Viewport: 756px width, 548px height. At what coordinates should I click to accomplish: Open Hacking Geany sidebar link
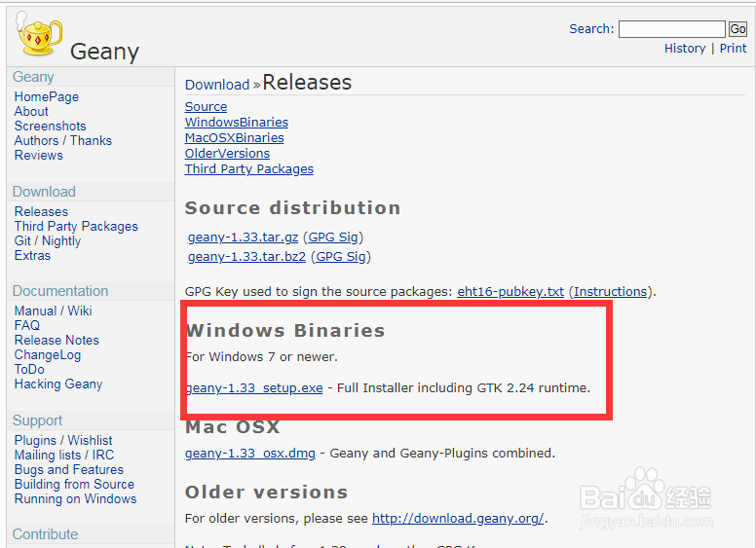[58, 384]
